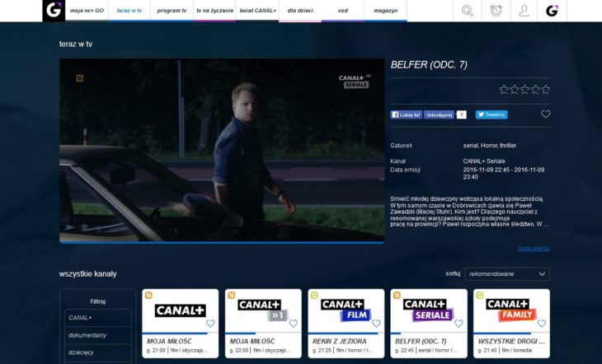
Task: Click the Facebook Udostępnij share button
Action: [x=440, y=114]
